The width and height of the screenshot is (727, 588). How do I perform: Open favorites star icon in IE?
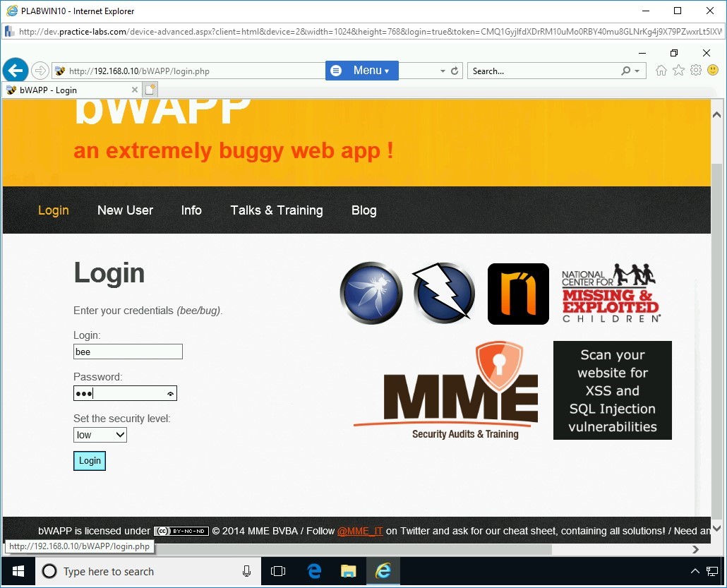pyautogui.click(x=678, y=71)
